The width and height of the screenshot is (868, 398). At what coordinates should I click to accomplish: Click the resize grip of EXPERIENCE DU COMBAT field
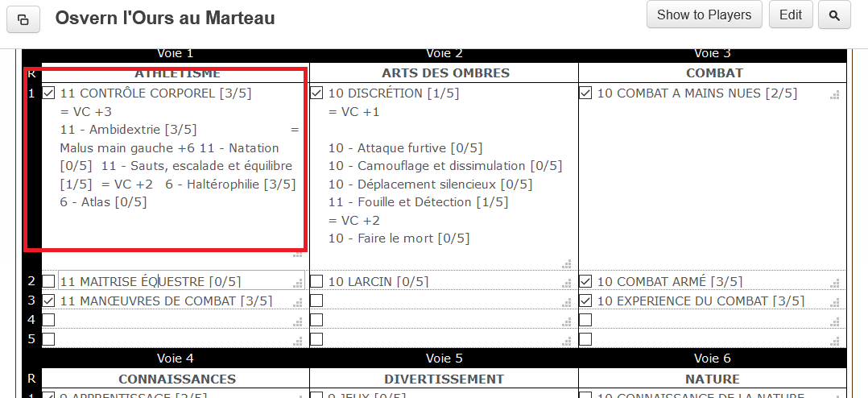834,302
